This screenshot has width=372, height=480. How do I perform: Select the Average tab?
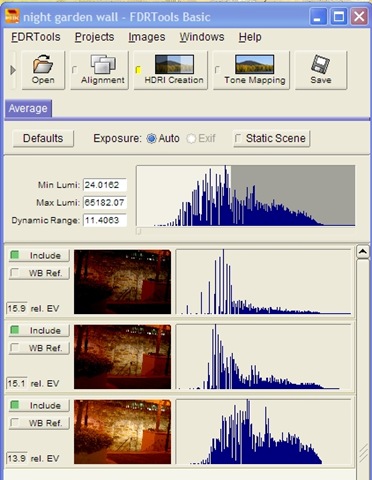(28, 108)
